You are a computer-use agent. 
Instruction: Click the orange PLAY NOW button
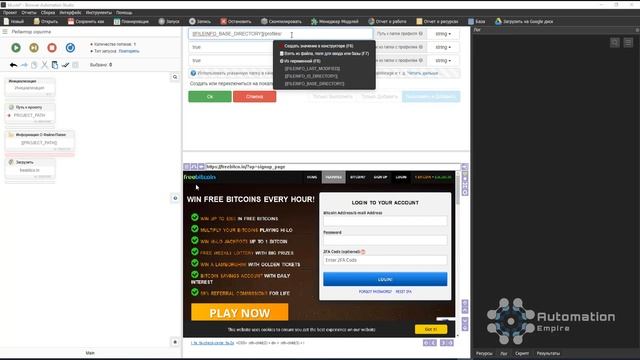point(240,313)
